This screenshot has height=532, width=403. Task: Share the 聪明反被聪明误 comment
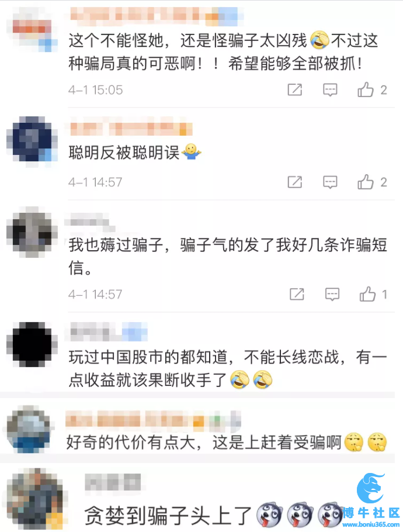point(294,182)
